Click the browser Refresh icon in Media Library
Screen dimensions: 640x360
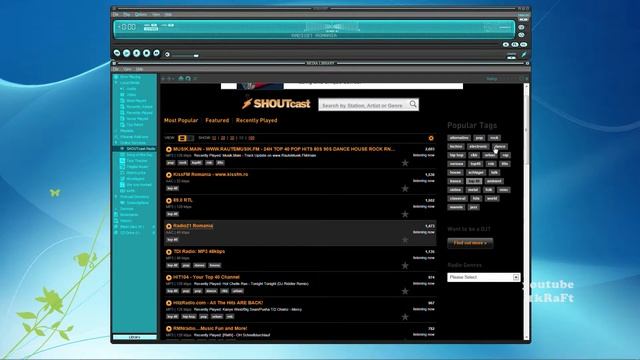188,78
